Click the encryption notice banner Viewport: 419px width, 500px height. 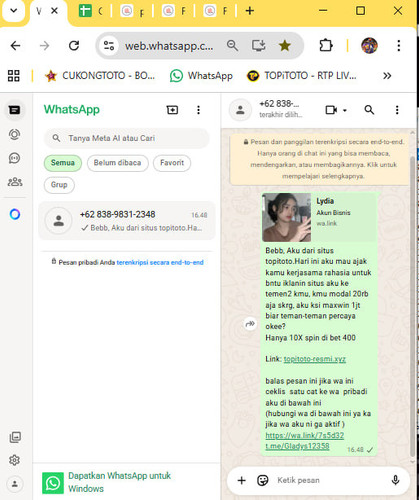click(x=319, y=159)
